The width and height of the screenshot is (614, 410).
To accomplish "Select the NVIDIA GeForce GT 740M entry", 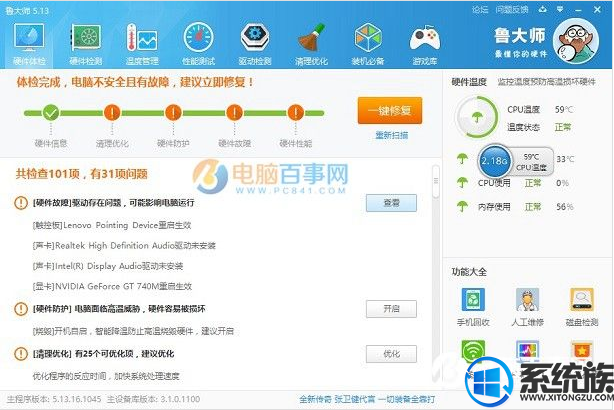I will tap(112, 287).
